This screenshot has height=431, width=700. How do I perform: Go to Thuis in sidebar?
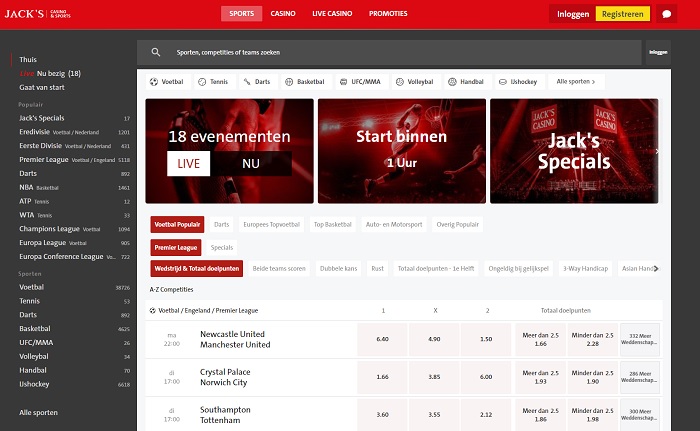pos(28,59)
